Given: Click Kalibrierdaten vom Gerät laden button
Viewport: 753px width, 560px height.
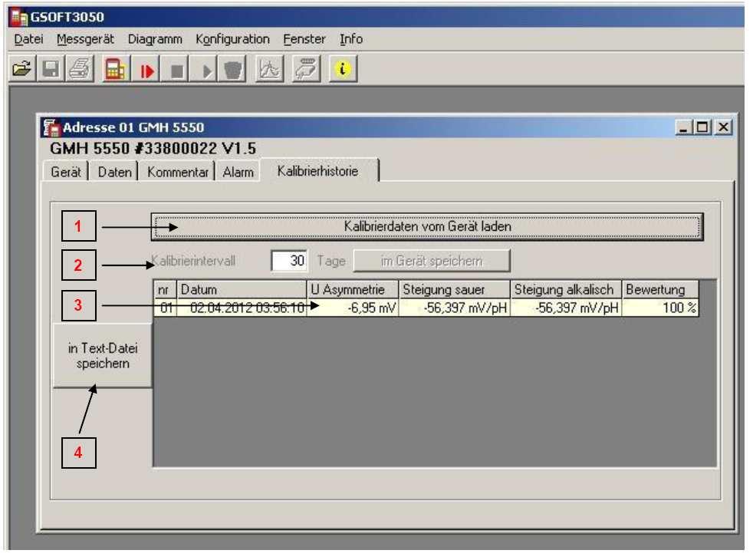Looking at the screenshot, I should [427, 227].
